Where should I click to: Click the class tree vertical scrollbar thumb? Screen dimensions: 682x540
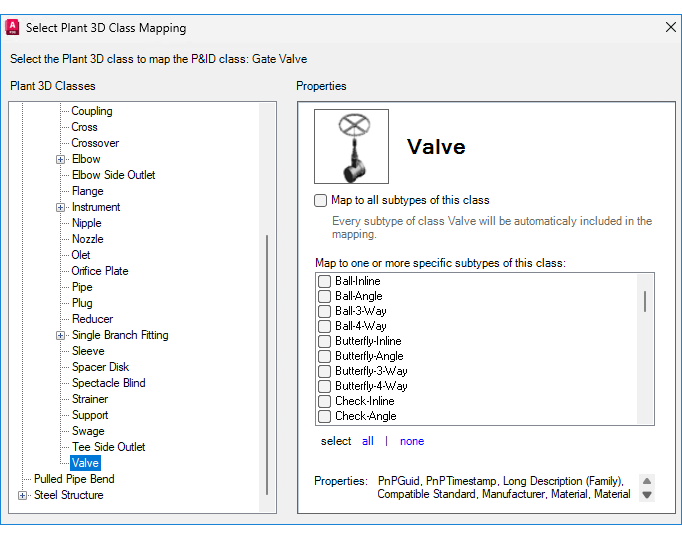267,365
